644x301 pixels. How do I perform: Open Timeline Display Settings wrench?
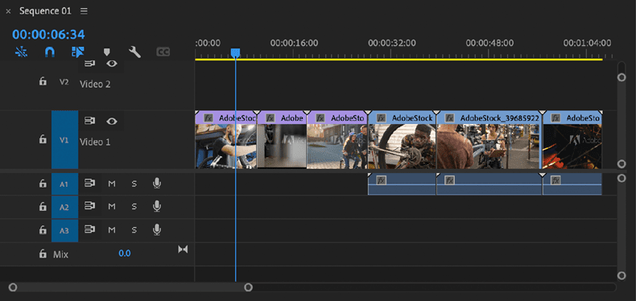134,52
